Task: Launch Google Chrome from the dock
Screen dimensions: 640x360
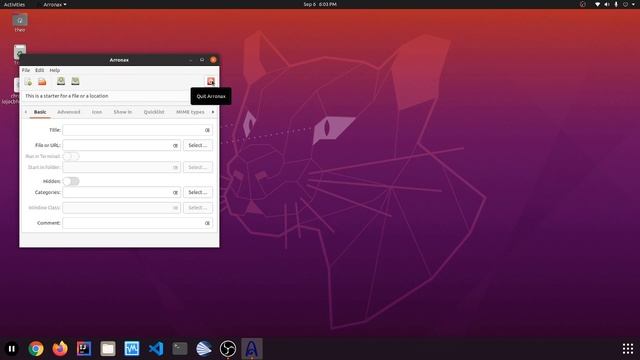Action: (36, 349)
